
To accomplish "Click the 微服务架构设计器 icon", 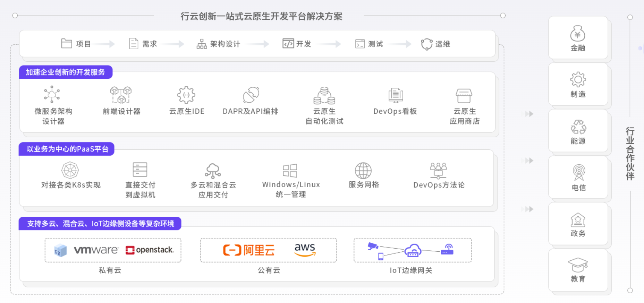I will point(52,94).
